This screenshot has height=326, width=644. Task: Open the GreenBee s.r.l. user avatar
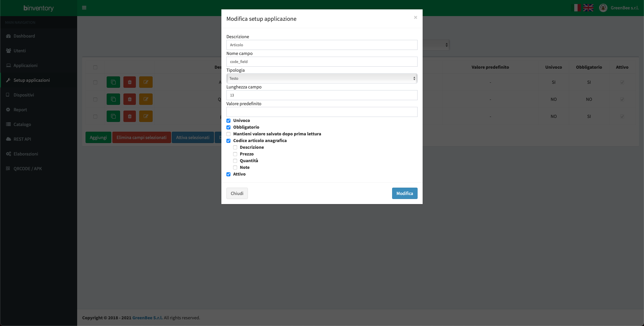pos(603,8)
